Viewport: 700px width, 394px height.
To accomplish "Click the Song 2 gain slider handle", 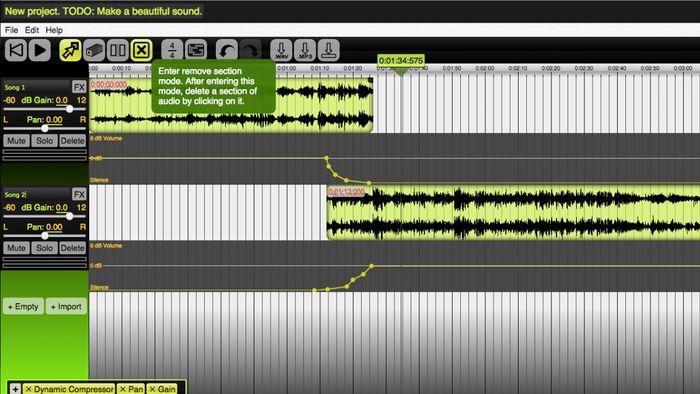I will (69, 216).
